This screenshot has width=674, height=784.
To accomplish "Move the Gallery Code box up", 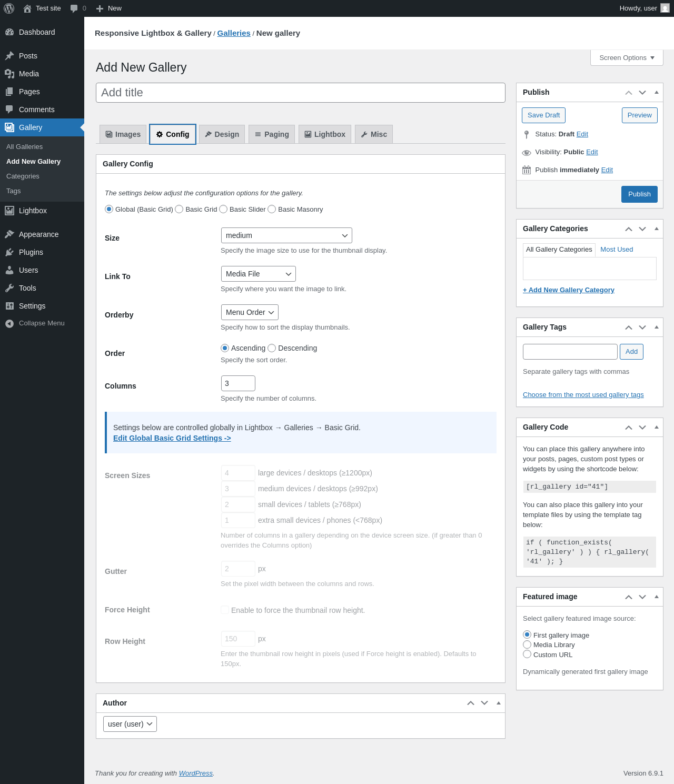I will 629,428.
